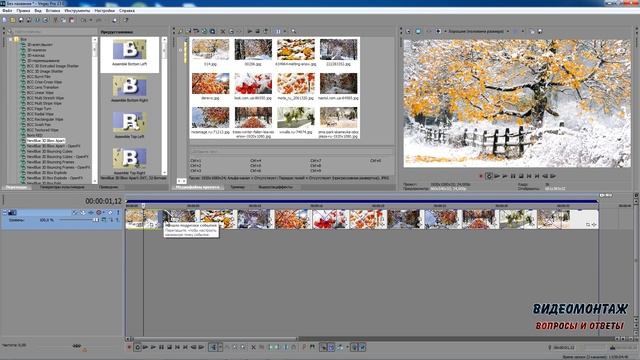Mute the video track
This screenshot has width=640, height=360.
[x=110, y=212]
